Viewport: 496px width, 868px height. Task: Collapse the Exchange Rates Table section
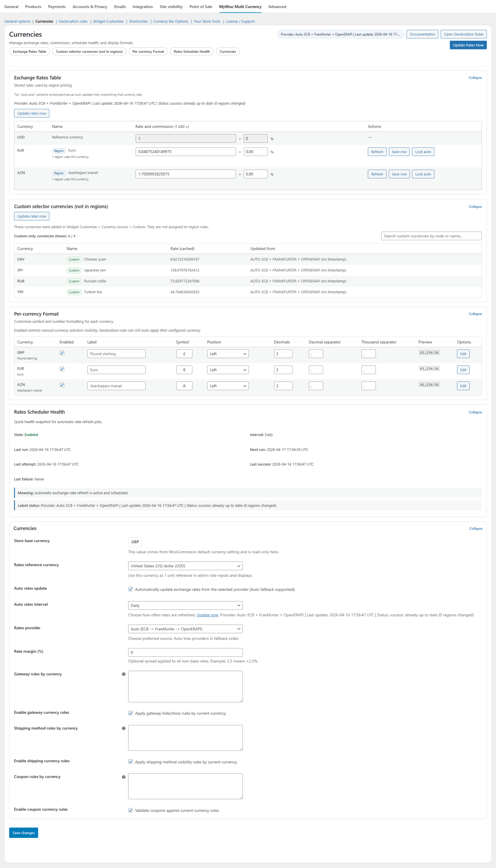[475, 78]
